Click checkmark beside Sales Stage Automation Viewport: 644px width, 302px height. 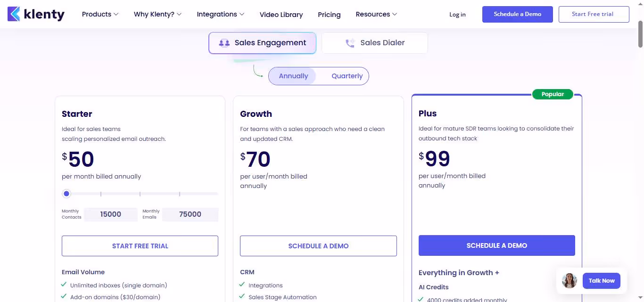pyautogui.click(x=242, y=296)
